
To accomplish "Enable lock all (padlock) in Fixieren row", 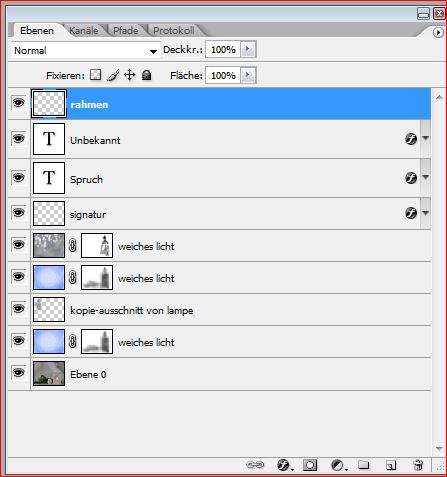I will pos(147,75).
